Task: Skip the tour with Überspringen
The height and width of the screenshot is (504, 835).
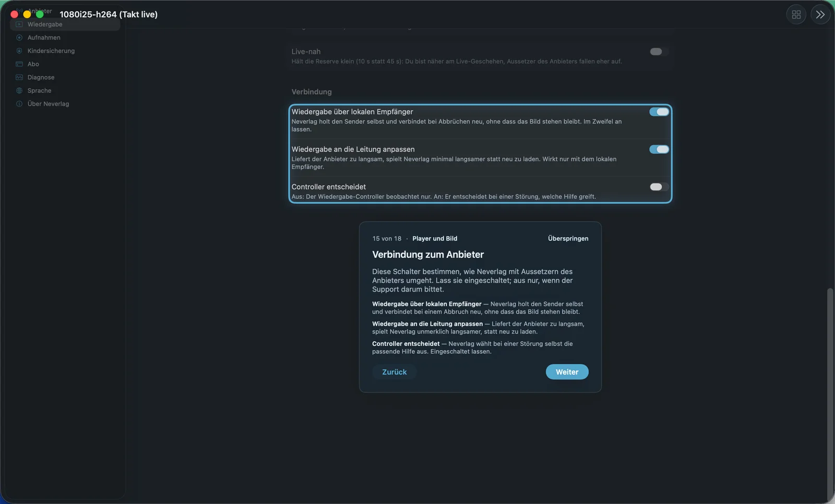Action: click(568, 238)
